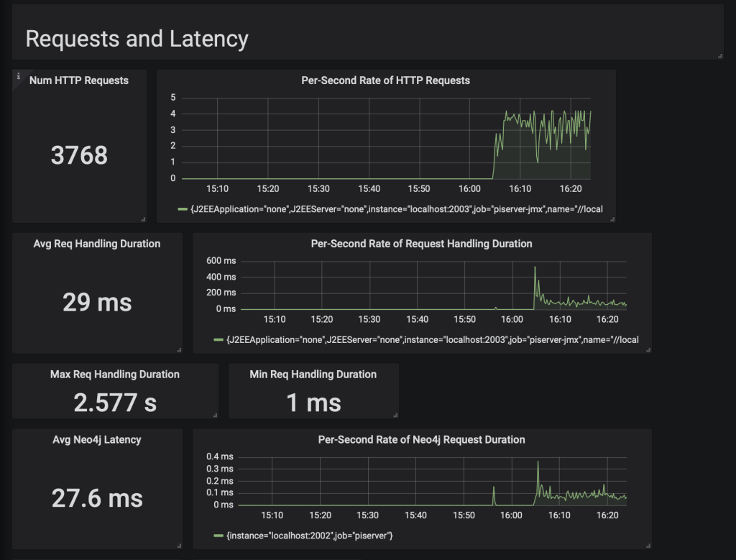736x560 pixels.
Task: Click resize handle of Max Req Handling Duration panel
Action: point(214,414)
